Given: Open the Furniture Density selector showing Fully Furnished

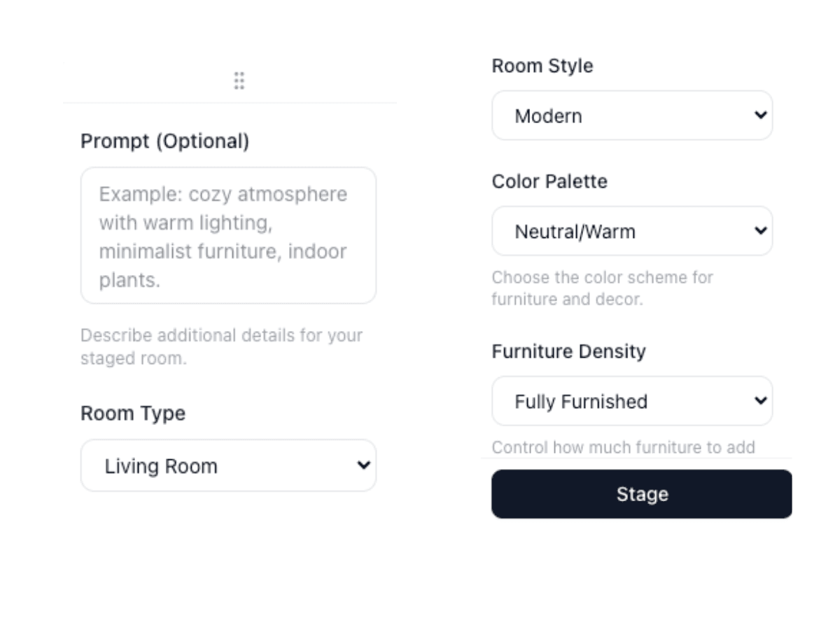Looking at the screenshot, I should 632,401.
